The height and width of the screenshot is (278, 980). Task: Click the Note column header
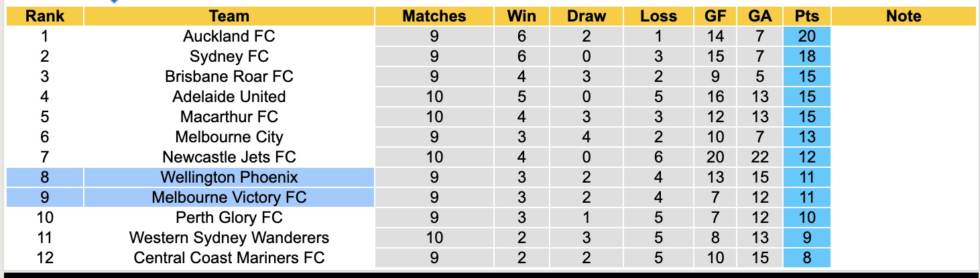(x=904, y=16)
